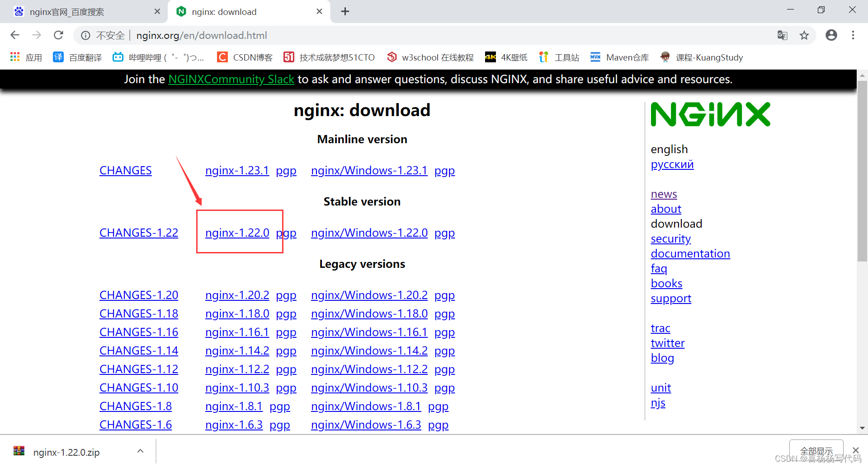Download stable nginx-1.22.0 source link
This screenshot has height=467, width=868.
(237, 233)
